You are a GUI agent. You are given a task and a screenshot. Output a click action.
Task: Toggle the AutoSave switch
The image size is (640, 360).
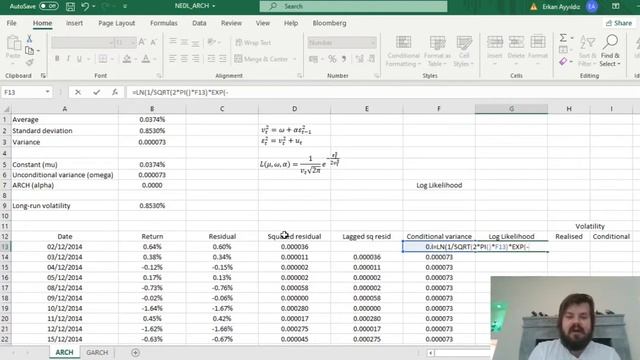pyautogui.click(x=49, y=6)
